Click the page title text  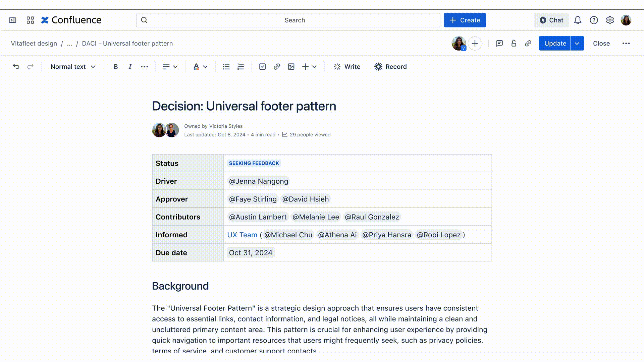[x=244, y=106]
